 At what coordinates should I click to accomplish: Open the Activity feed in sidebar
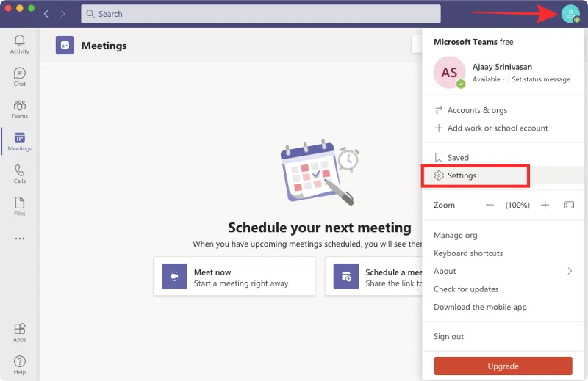[20, 44]
